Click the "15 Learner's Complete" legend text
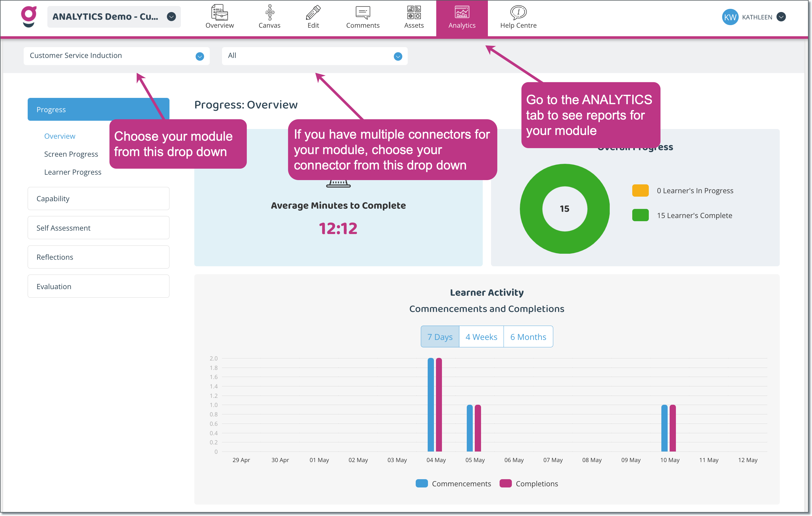This screenshot has height=516, width=812. (694, 215)
